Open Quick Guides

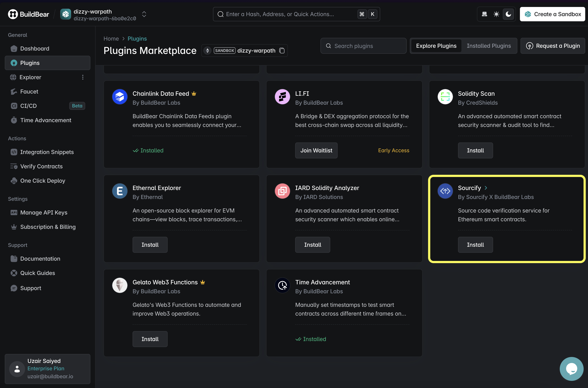[48, 273]
